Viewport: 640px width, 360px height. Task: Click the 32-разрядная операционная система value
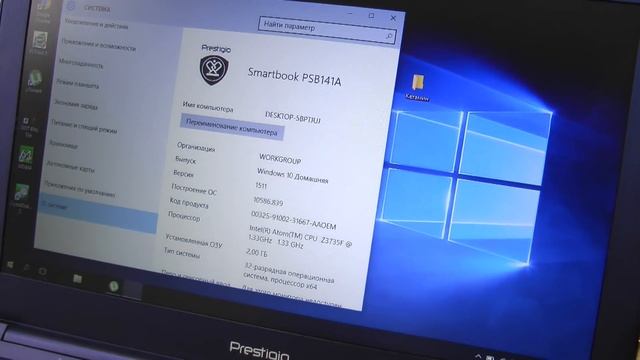(289, 275)
